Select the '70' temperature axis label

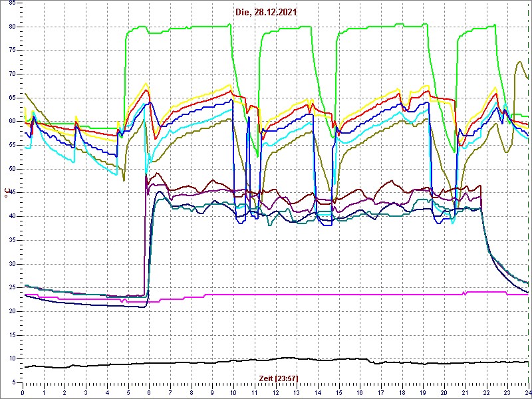coord(11,74)
